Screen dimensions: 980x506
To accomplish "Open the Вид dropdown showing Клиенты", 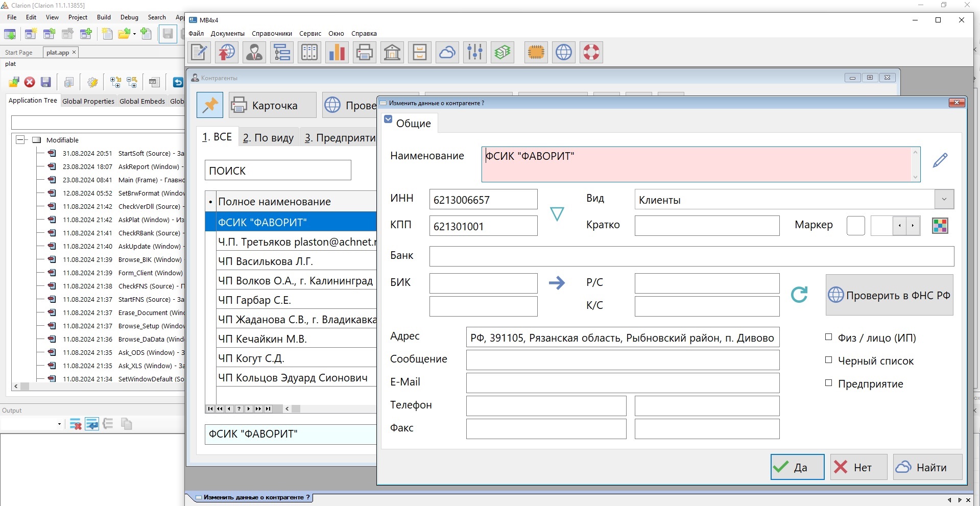I will [944, 200].
